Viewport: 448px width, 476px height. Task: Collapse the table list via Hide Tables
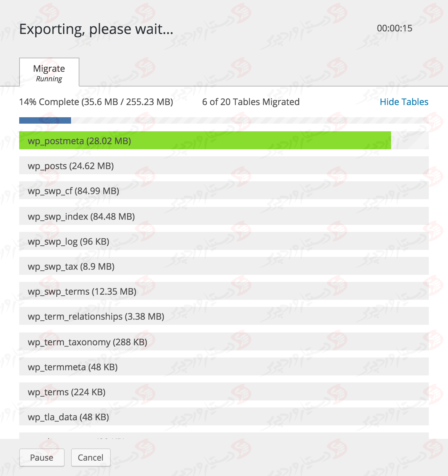coord(404,102)
